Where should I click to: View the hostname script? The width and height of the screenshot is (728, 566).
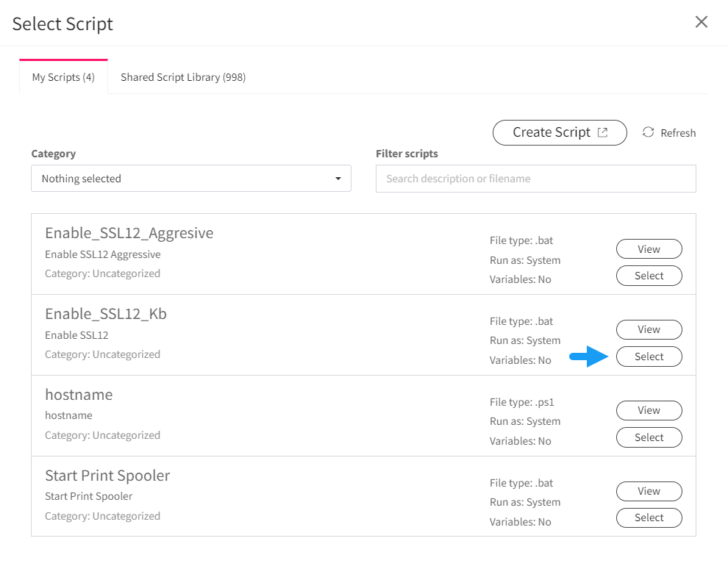coord(649,410)
